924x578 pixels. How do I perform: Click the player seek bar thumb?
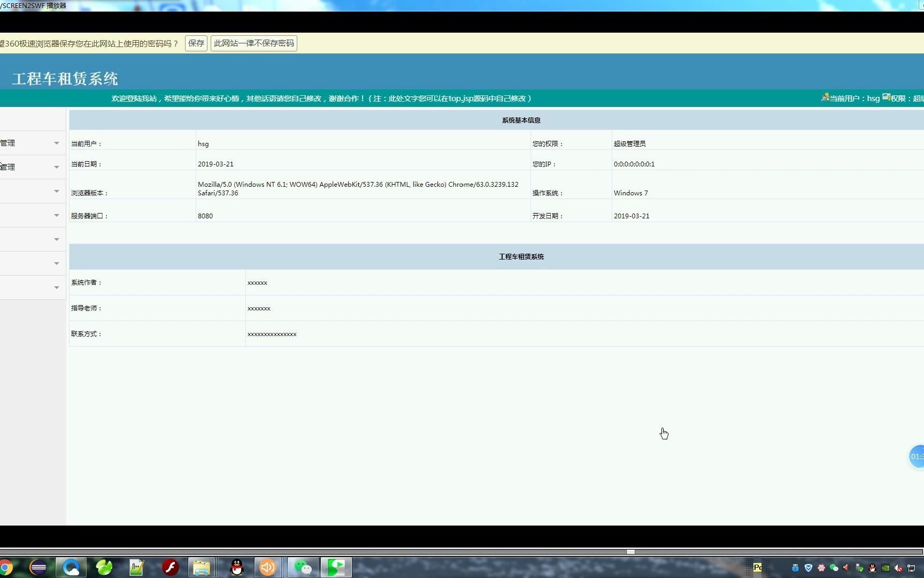pyautogui.click(x=630, y=552)
